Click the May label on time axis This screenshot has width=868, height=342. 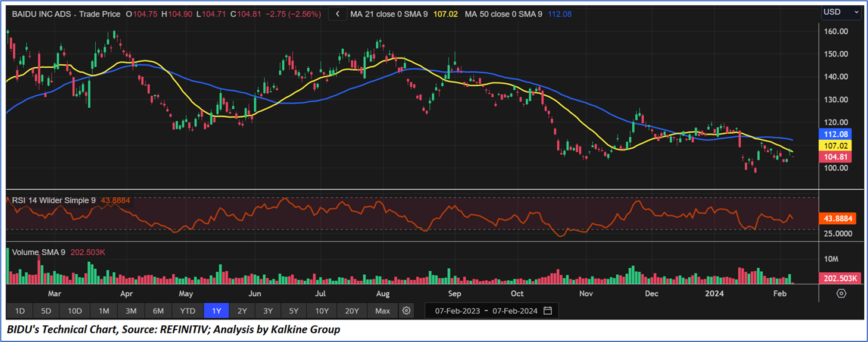(x=185, y=294)
